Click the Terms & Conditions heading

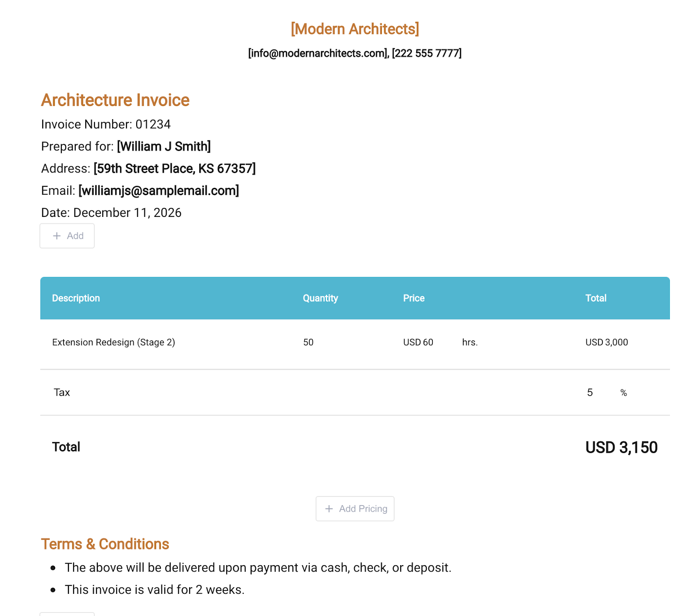(105, 544)
